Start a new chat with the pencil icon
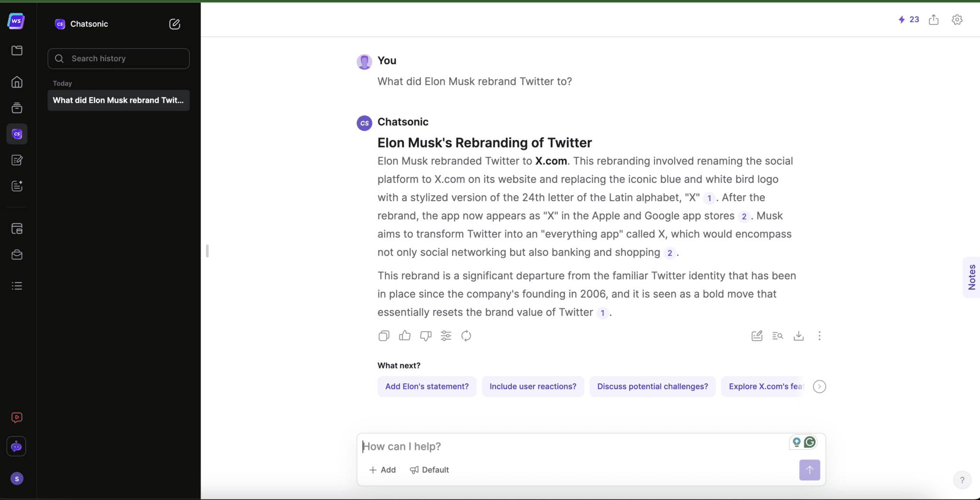The image size is (980, 500). point(175,24)
